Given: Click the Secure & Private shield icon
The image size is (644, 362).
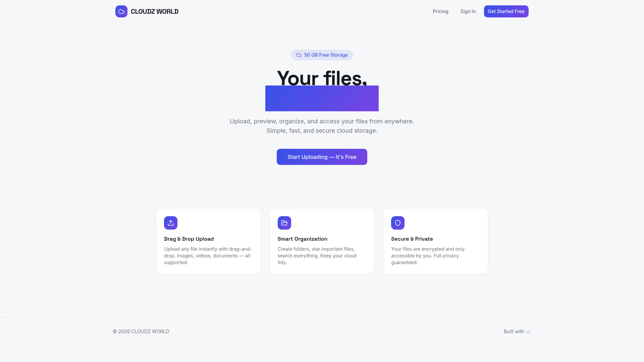Looking at the screenshot, I should [398, 223].
